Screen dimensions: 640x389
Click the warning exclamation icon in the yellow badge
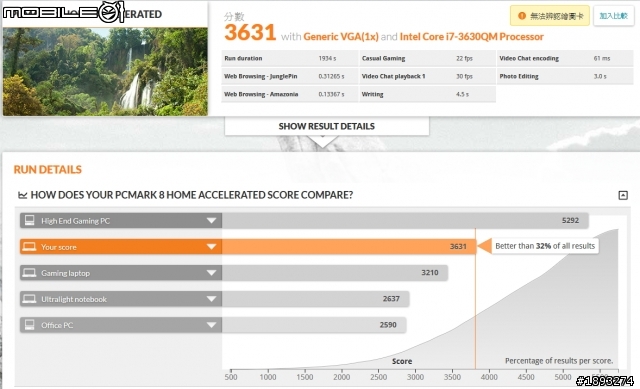[x=521, y=16]
